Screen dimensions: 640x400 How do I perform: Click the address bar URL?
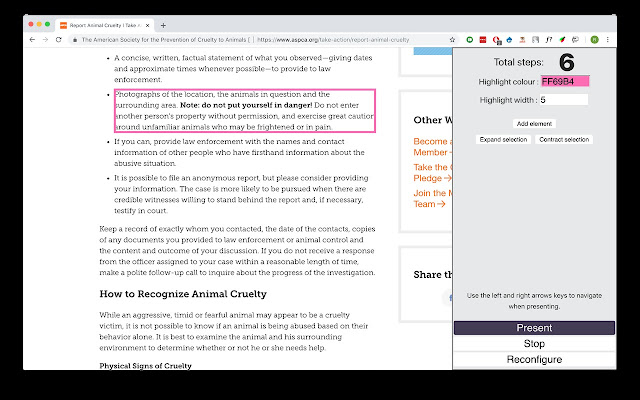(333, 40)
